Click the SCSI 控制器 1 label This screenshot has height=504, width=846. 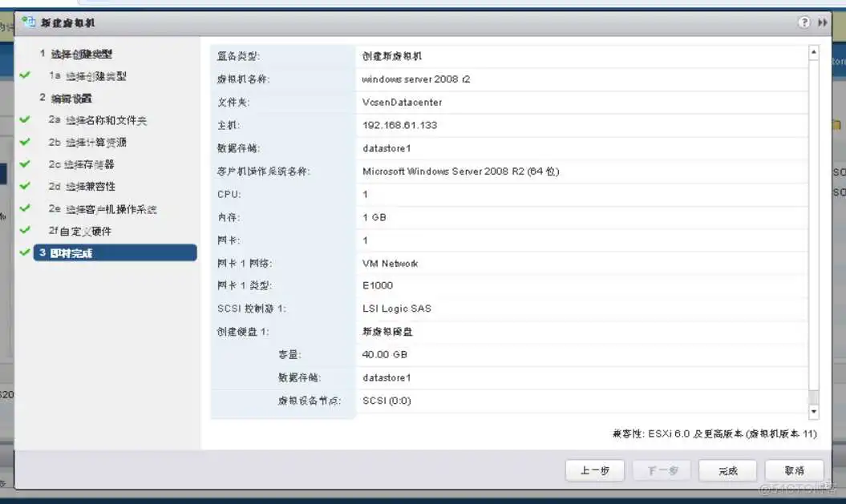(252, 308)
